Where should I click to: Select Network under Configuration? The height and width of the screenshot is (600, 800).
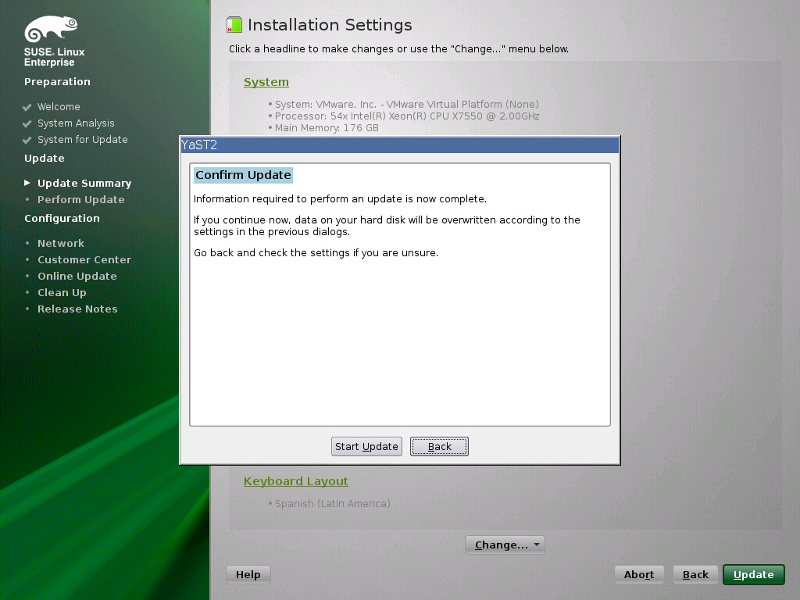(x=61, y=243)
